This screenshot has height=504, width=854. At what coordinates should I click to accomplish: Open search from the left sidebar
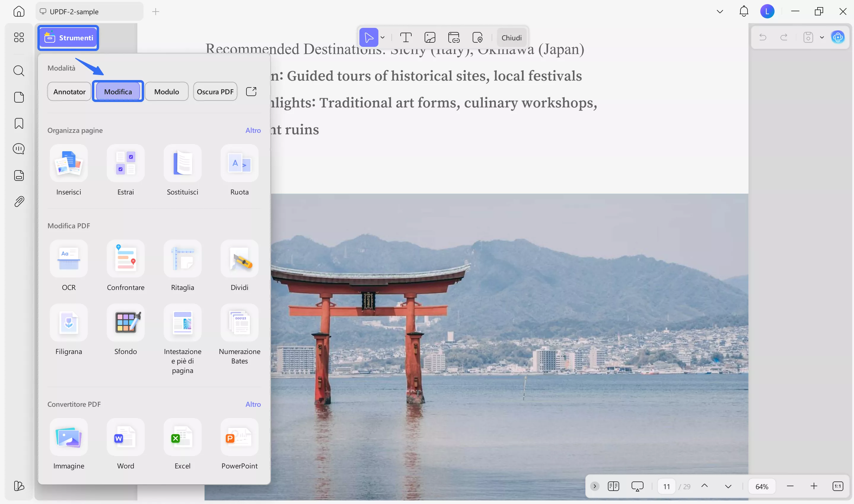click(19, 71)
